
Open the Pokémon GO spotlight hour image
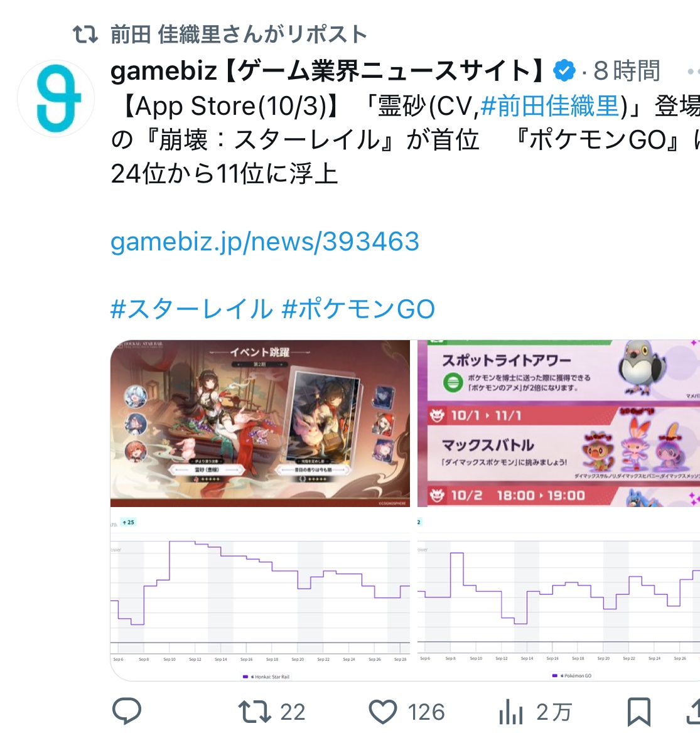(x=559, y=423)
